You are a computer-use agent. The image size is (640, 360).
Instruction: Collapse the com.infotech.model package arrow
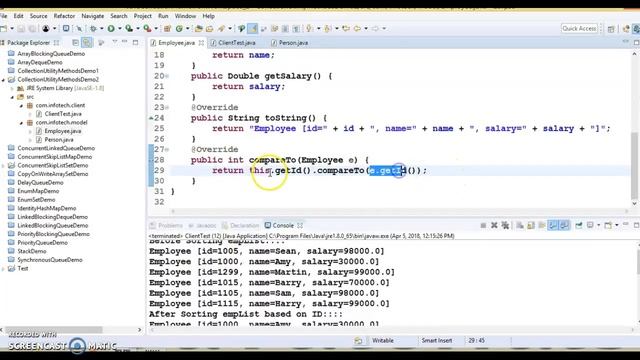(x=21, y=123)
